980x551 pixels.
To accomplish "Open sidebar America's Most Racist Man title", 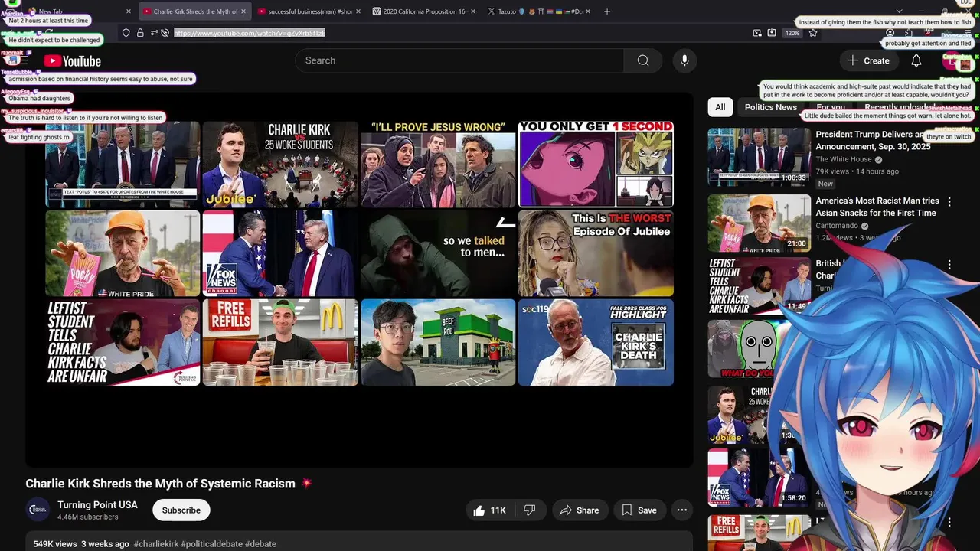I will pos(877,207).
